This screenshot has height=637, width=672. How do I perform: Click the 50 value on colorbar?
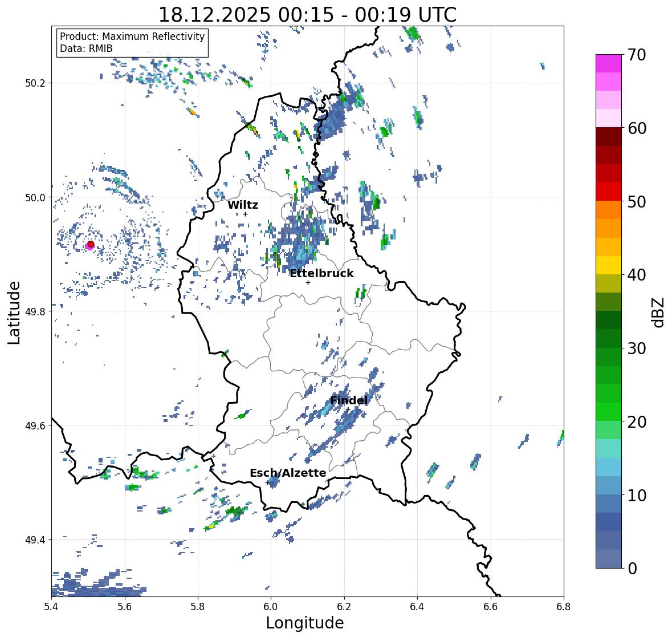coord(637,201)
